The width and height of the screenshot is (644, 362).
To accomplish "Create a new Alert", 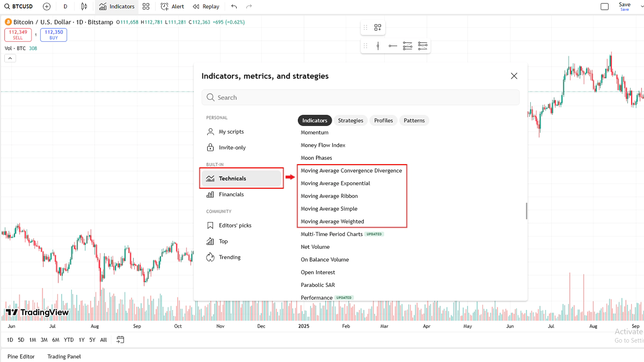I will tap(172, 6).
